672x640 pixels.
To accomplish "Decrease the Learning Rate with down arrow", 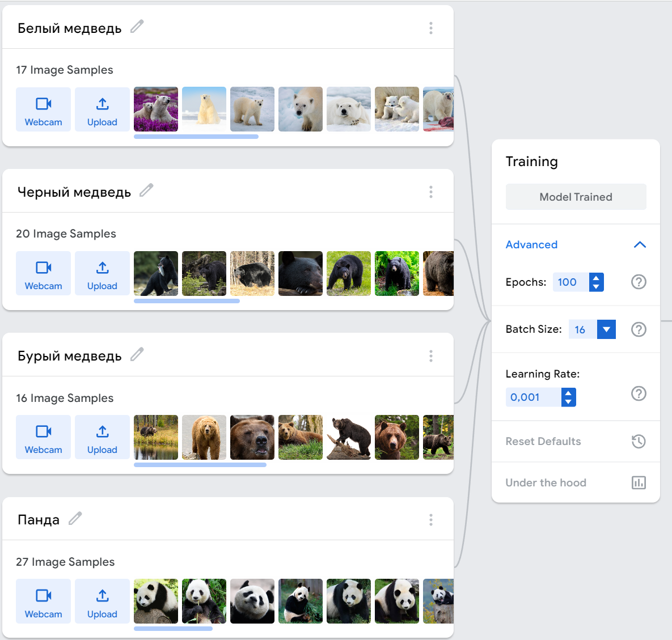I will point(568,402).
